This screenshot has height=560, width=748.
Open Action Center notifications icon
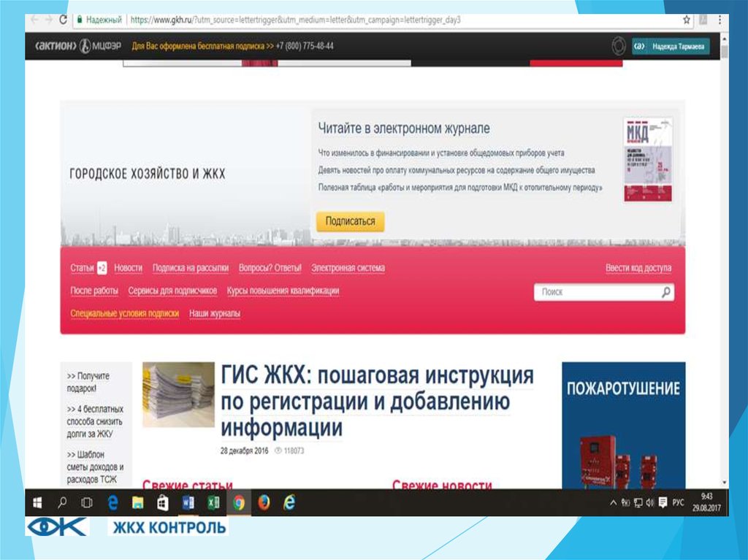663,502
